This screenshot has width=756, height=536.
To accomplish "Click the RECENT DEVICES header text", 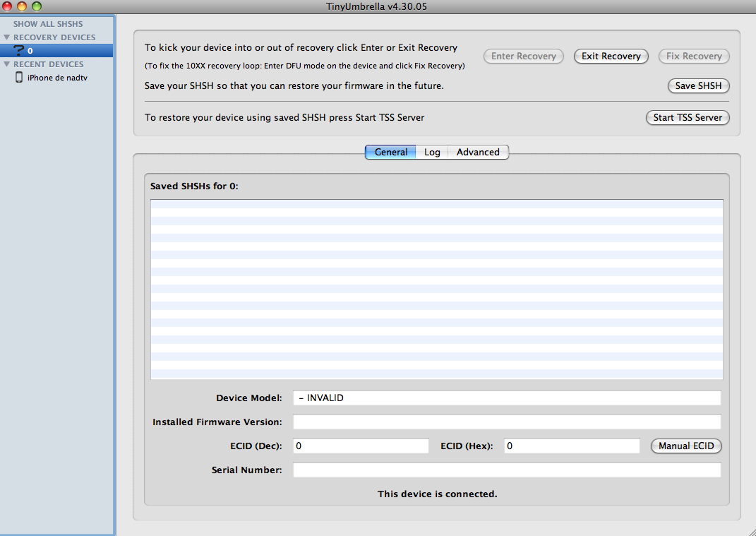I will point(48,64).
